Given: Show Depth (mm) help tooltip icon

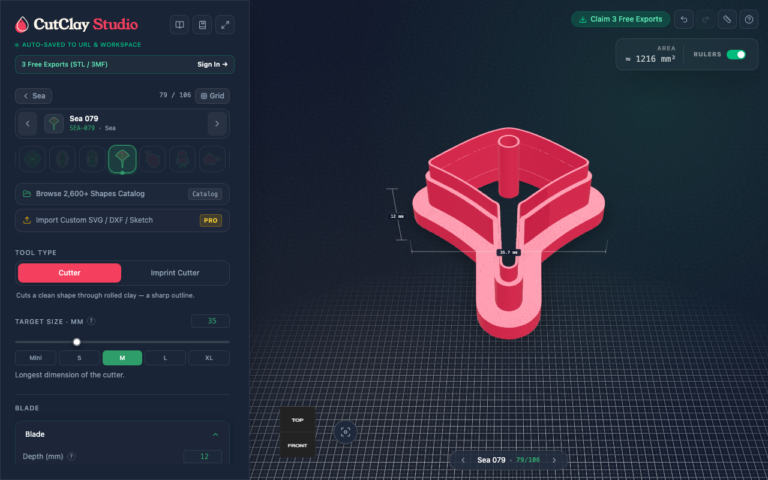Looking at the screenshot, I should [x=72, y=456].
